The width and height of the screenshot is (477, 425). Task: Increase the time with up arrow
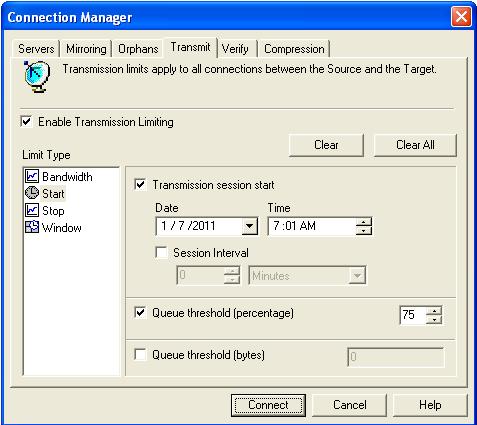click(364, 222)
